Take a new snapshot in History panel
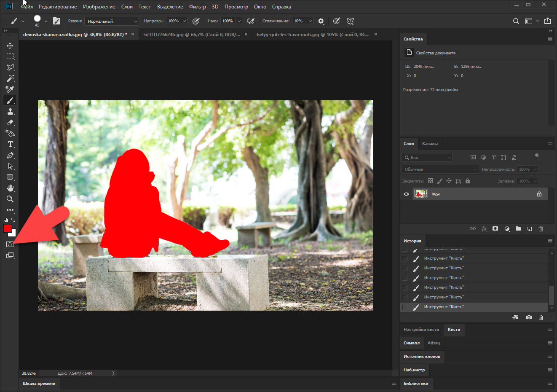Viewport: 557px width, 392px height. (x=529, y=317)
